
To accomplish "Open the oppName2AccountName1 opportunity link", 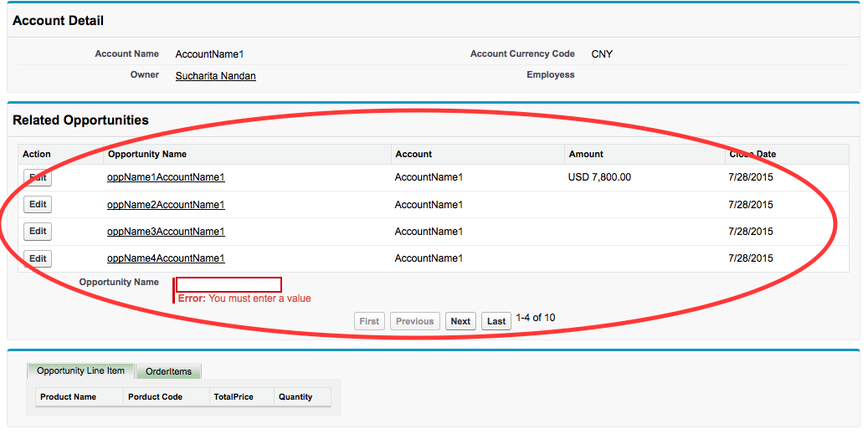I will tap(166, 205).
